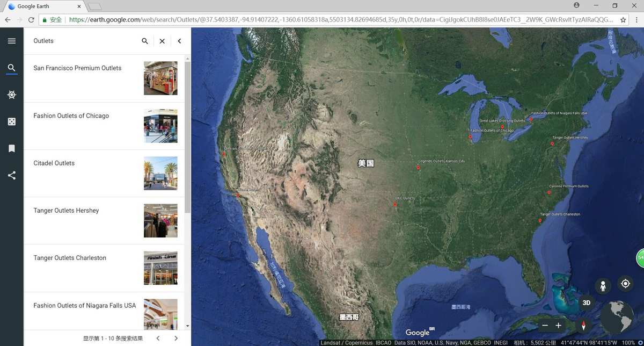Click Fashion Outlets of Chicago thumbnail

160,126
